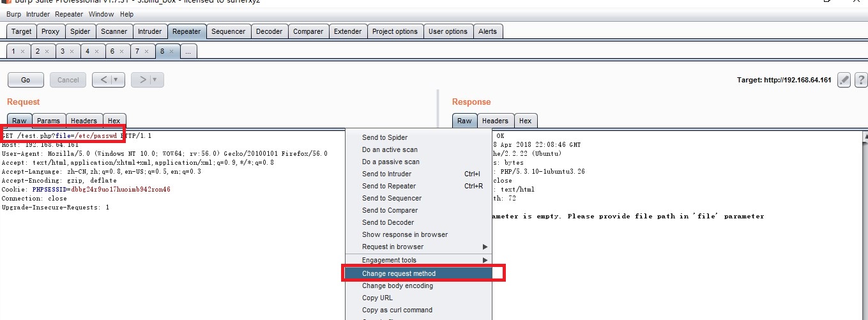Open the Help menu
868x320 pixels.
coord(126,14)
